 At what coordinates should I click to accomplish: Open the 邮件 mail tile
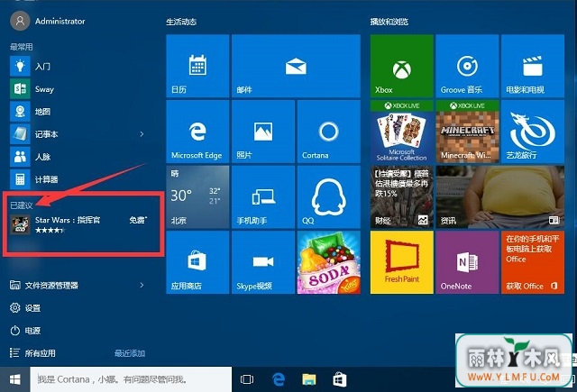click(x=296, y=66)
